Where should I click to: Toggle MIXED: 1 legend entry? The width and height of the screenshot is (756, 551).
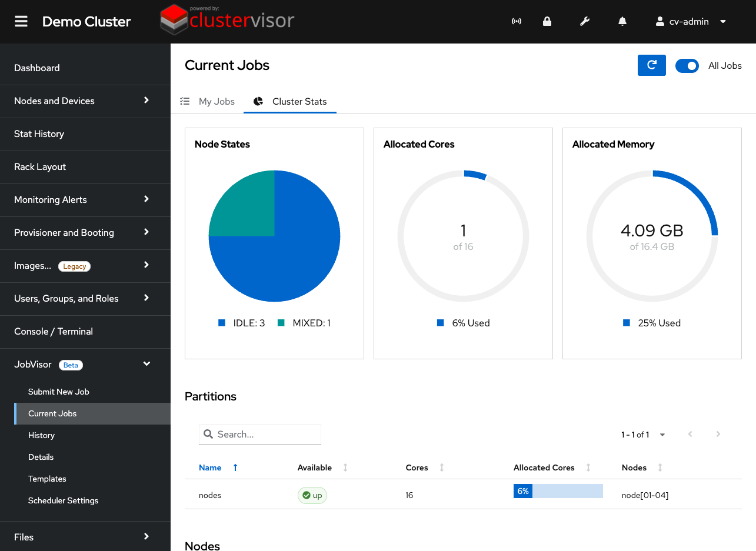[x=304, y=323]
